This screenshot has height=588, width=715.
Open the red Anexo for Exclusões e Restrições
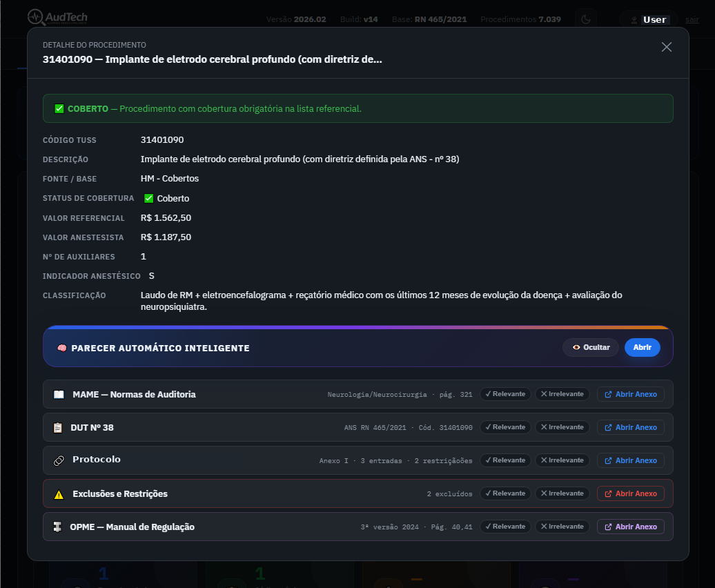click(x=631, y=493)
